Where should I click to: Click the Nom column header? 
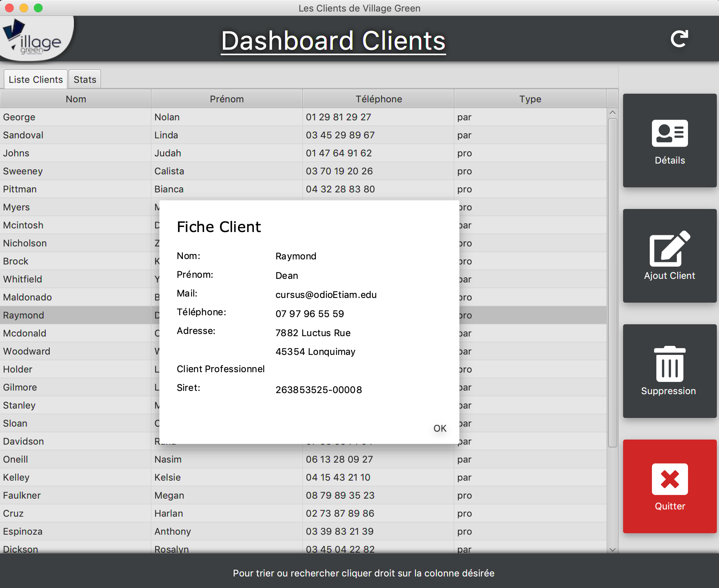[76, 99]
